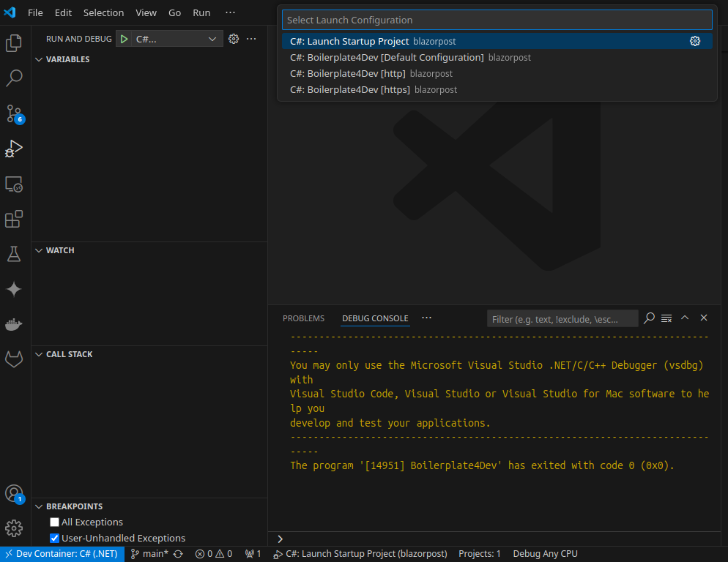The width and height of the screenshot is (728, 562).
Task: Enable All Exceptions breakpoint checkbox
Action: (54, 522)
